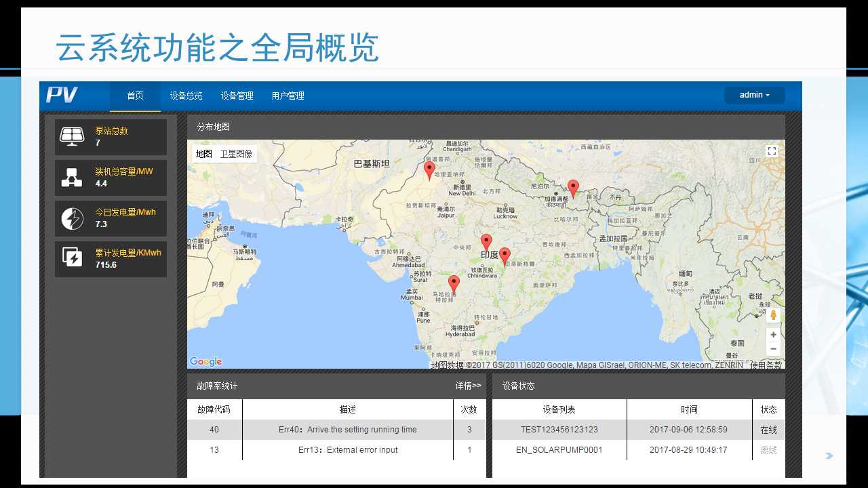Select device TEST123456123123 in the status table
The width and height of the screenshot is (868, 488).
pyautogui.click(x=559, y=430)
